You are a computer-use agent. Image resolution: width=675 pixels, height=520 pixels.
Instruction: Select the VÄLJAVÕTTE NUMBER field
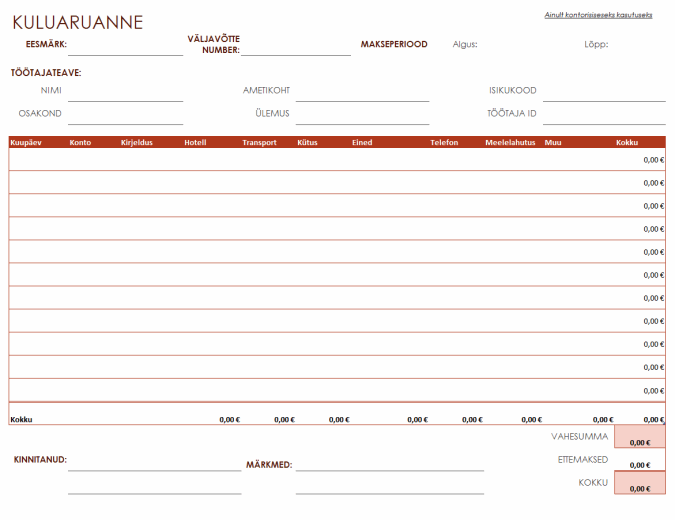tap(294, 46)
